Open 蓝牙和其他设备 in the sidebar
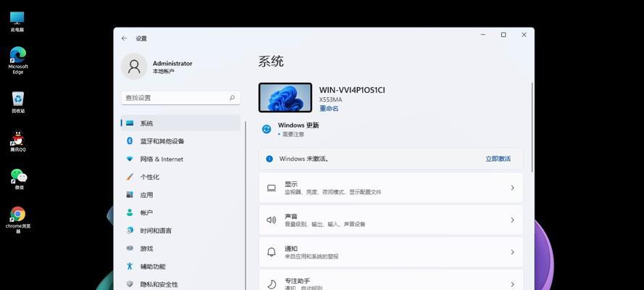 coord(180,141)
